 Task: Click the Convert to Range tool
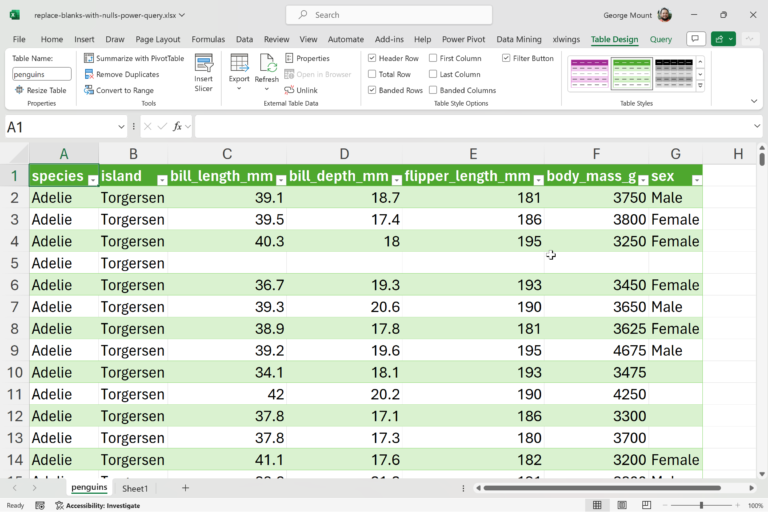pyautogui.click(x=118, y=90)
